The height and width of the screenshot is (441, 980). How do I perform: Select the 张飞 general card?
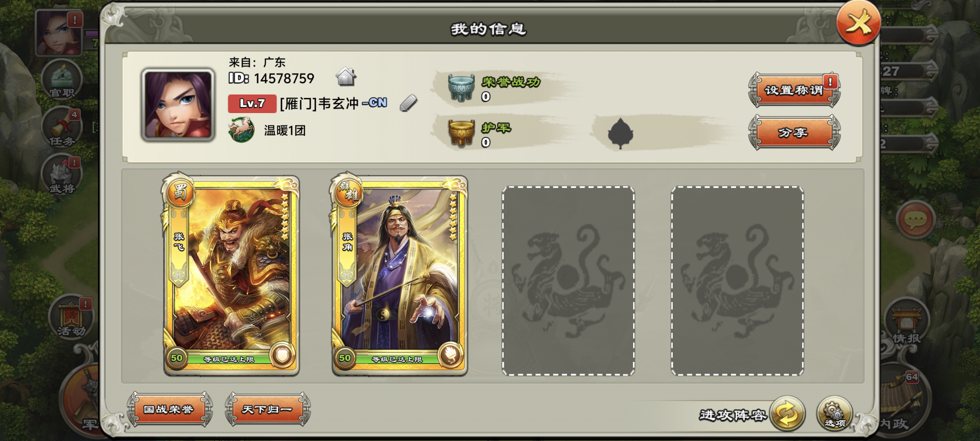[231, 275]
